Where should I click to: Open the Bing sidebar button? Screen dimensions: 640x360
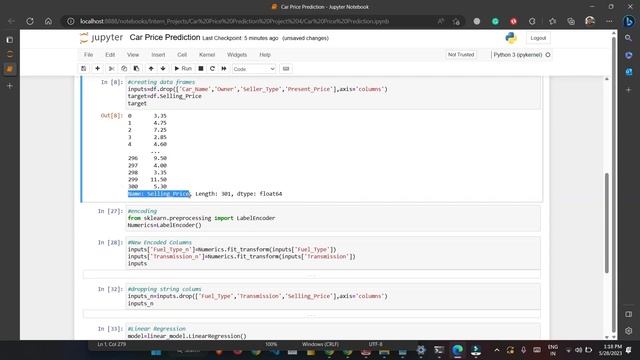[x=629, y=21]
